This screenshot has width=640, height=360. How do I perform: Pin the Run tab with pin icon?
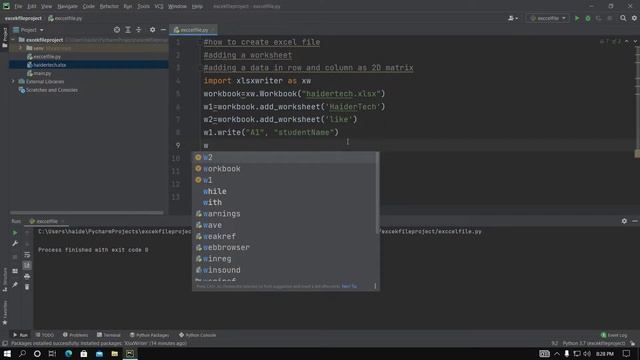click(x=15, y=285)
